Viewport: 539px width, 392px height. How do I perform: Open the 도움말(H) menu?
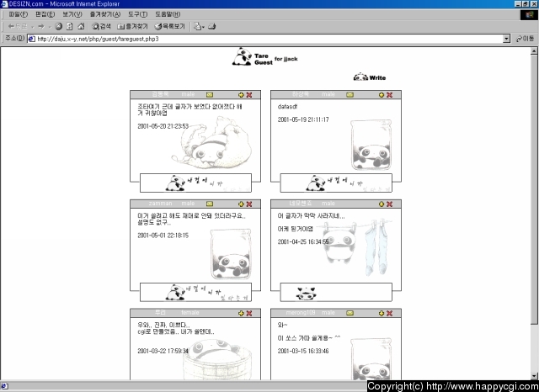coord(168,14)
